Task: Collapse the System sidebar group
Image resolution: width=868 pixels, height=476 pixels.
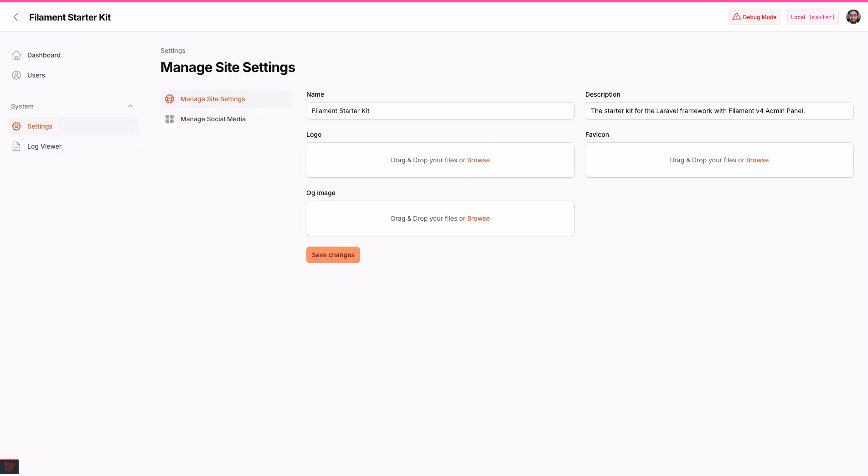Action: (130, 106)
